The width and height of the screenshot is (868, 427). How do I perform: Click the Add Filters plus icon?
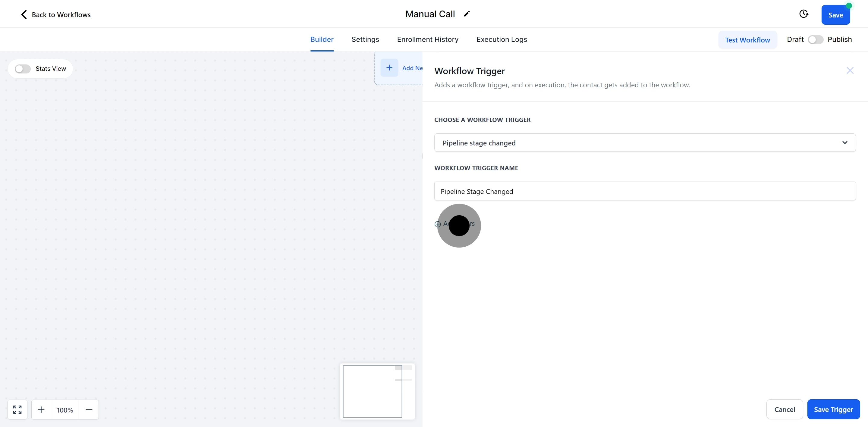[437, 224]
